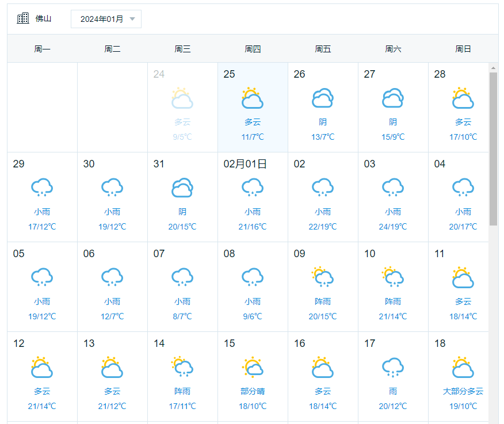Click the 20/15℃ temperature on day 31
This screenshot has height=424, width=504.
click(182, 227)
